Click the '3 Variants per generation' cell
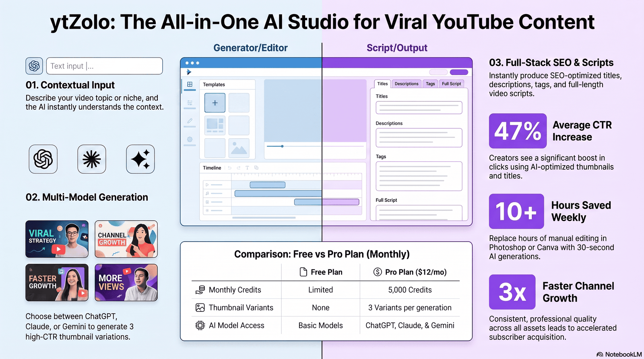The width and height of the screenshot is (644, 359). (x=410, y=308)
